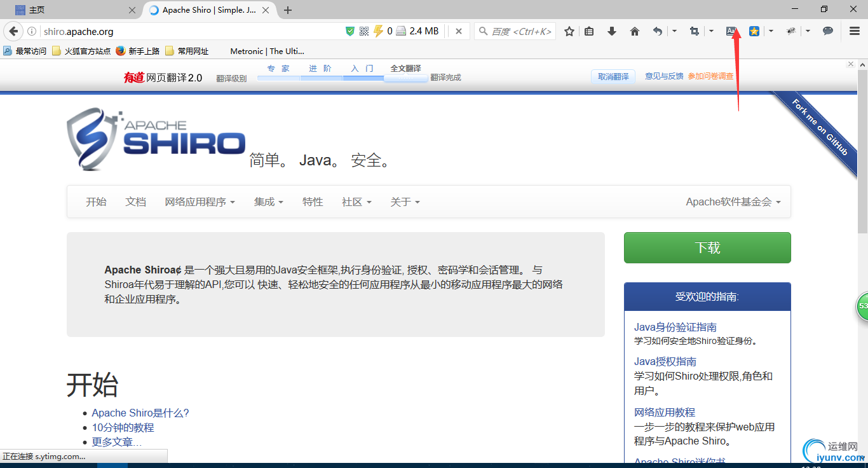Click the bug extension icon
This screenshot has height=468, width=868.
coord(791,31)
